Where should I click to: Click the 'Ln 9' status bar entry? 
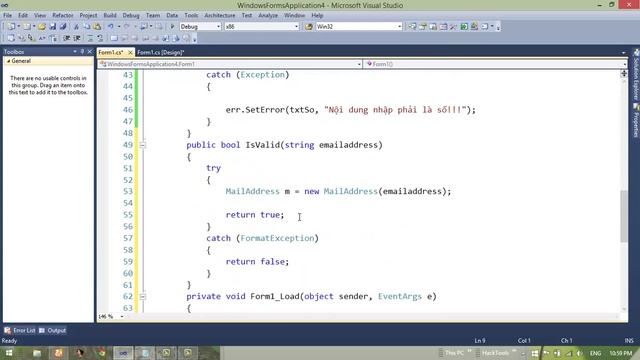point(480,340)
